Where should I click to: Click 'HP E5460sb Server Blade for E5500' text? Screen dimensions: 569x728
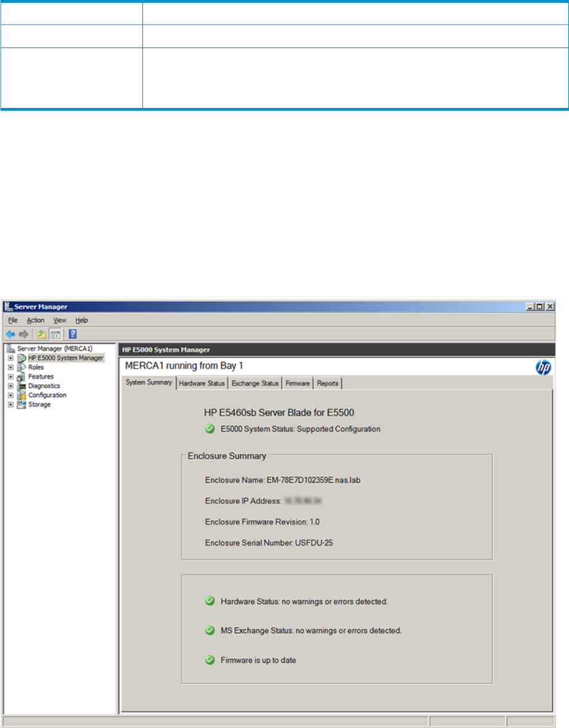(279, 413)
